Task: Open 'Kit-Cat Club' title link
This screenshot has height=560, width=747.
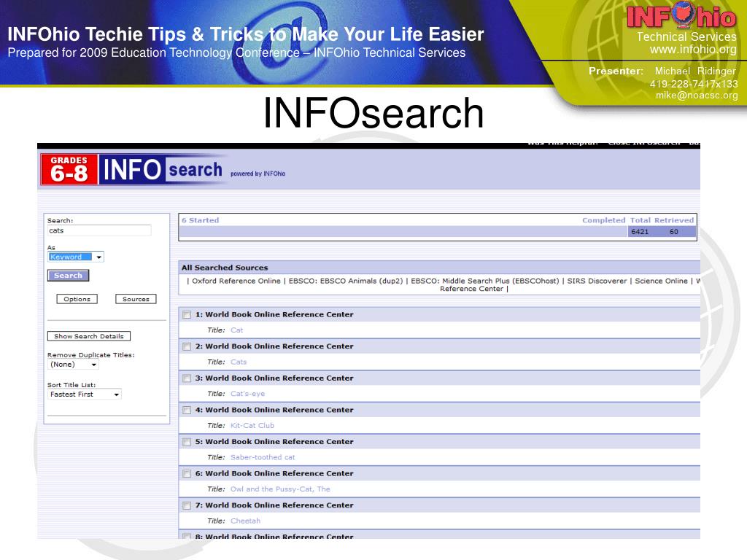Action: (x=252, y=426)
